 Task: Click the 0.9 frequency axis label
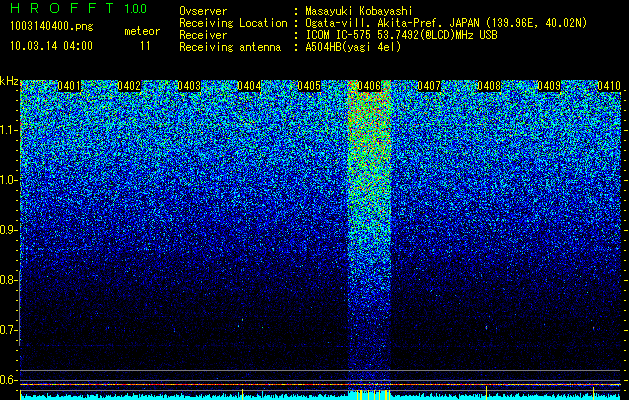(9, 230)
